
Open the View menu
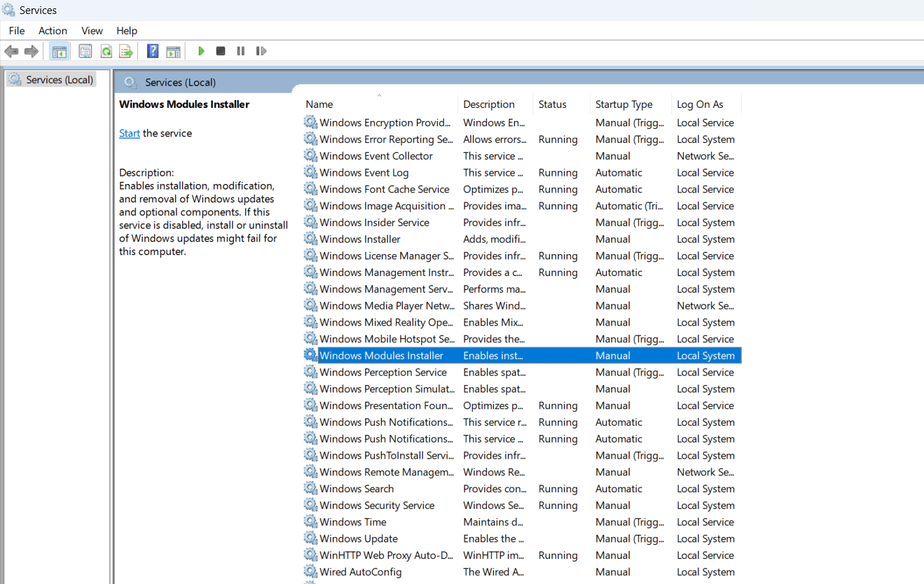click(x=92, y=31)
